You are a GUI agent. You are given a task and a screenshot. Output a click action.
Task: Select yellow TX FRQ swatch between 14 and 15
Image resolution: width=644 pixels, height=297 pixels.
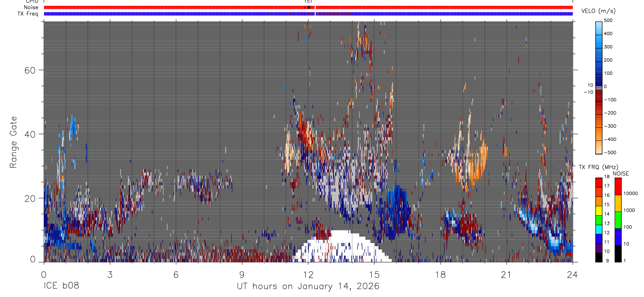click(598, 211)
